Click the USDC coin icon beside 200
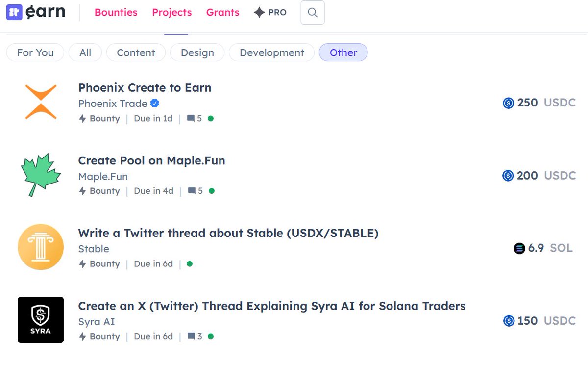588x367 pixels. point(508,176)
